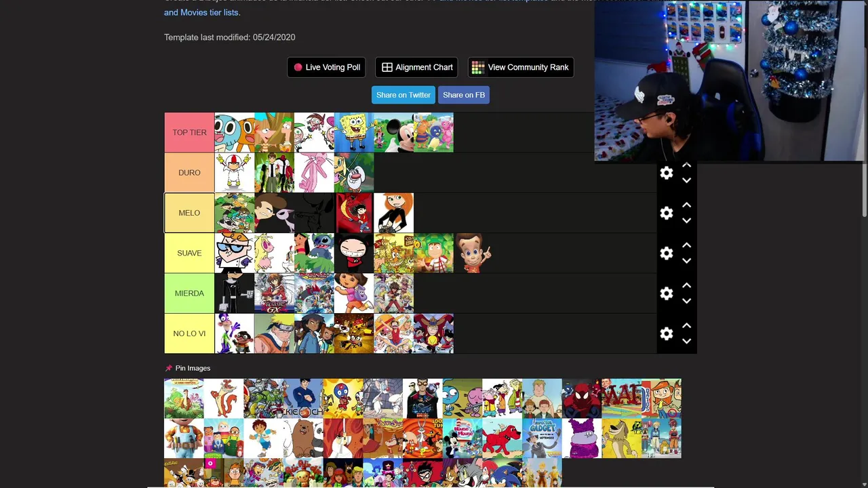Click the red TOP TIER label
The width and height of the screenshot is (868, 488).
(x=189, y=133)
